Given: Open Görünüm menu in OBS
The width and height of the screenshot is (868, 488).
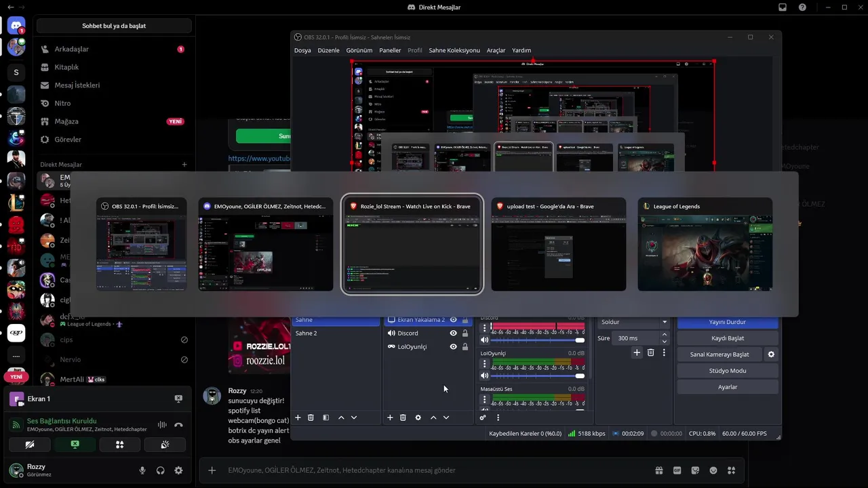Looking at the screenshot, I should (359, 50).
